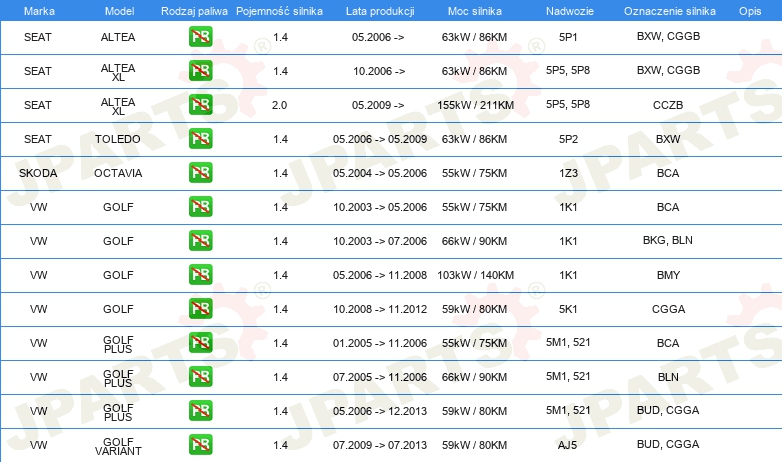782x462 pixels.
Task: Click the Lata produkcji column header
Action: [x=380, y=11]
